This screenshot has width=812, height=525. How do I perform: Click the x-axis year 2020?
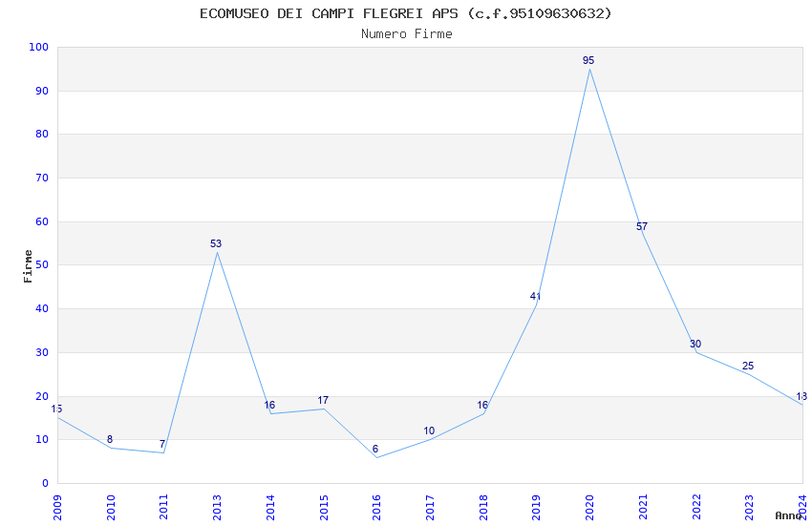click(x=589, y=507)
